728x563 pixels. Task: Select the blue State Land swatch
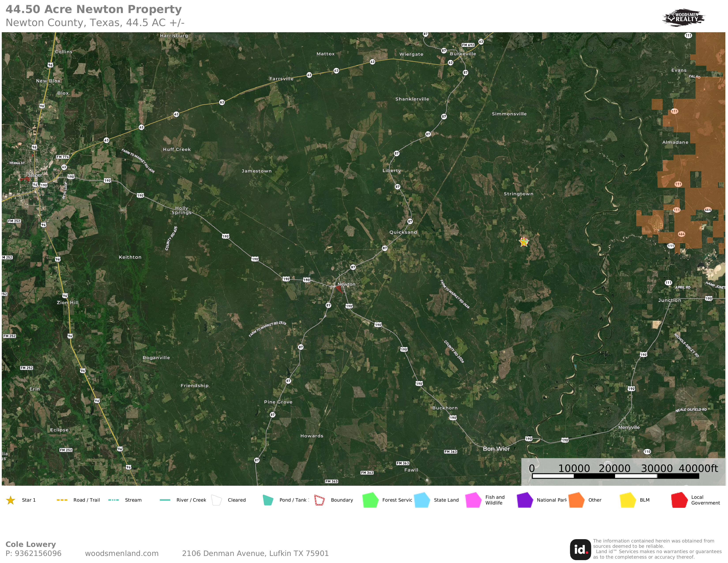point(422,500)
